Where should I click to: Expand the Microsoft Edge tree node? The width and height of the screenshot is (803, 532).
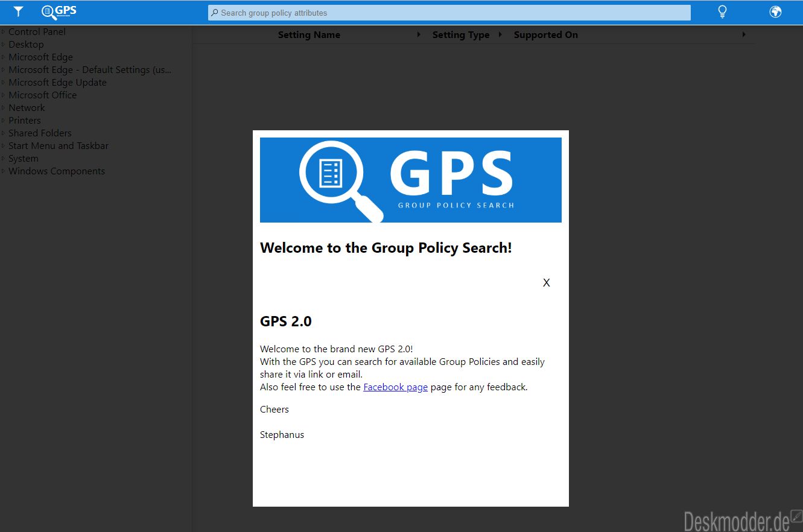tap(3, 57)
